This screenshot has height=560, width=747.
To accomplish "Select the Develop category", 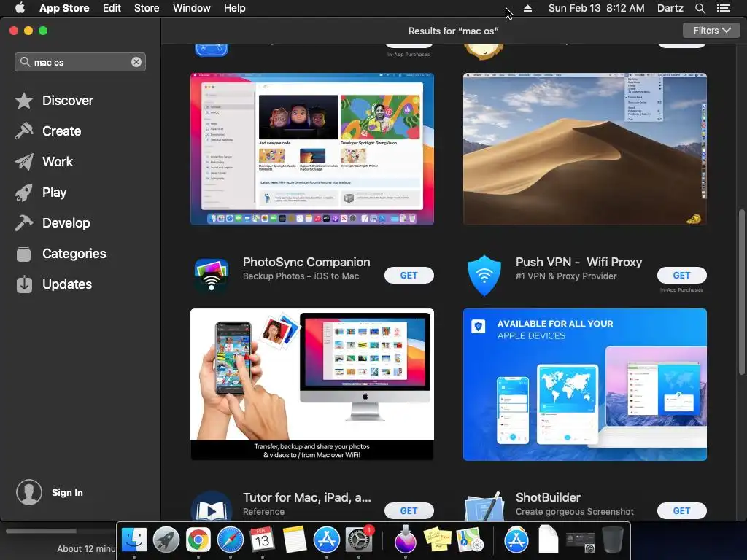I will click(x=53, y=223).
